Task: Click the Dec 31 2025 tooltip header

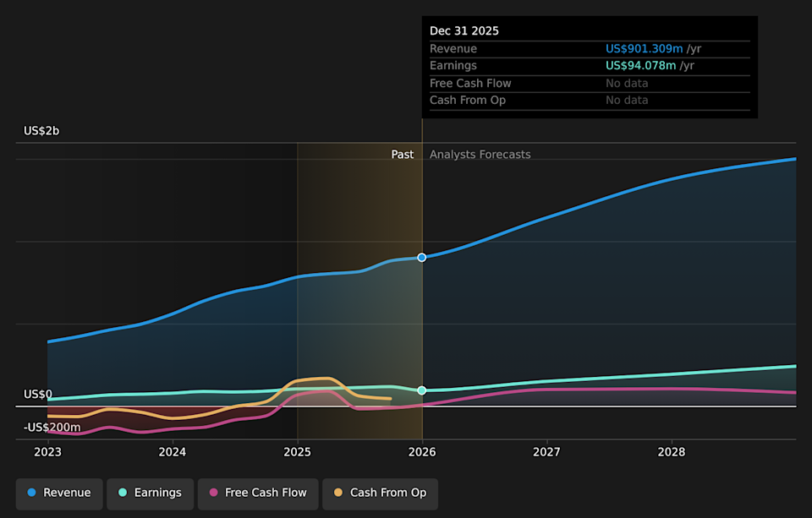Action: tap(464, 30)
